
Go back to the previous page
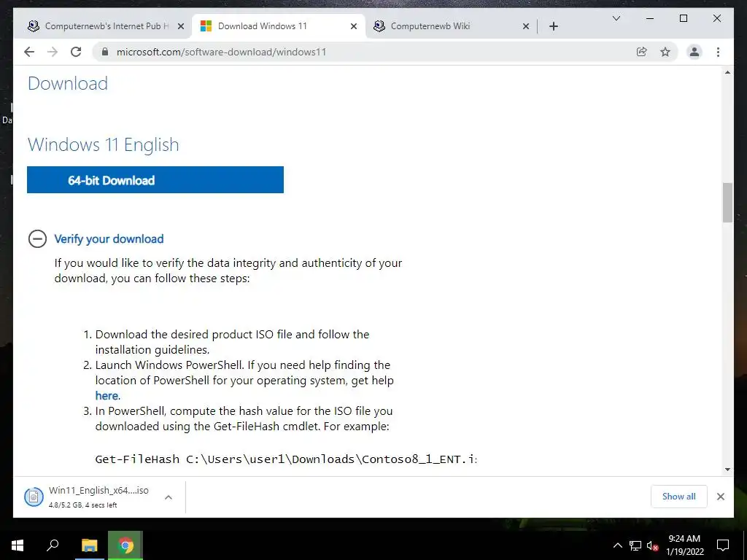click(29, 52)
